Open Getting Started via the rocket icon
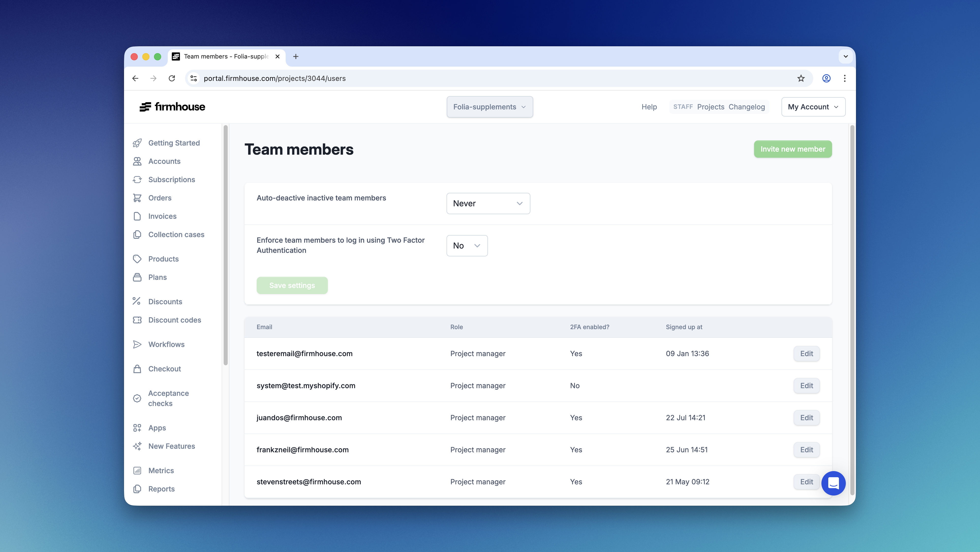Screen dimensions: 980x552 138,143
